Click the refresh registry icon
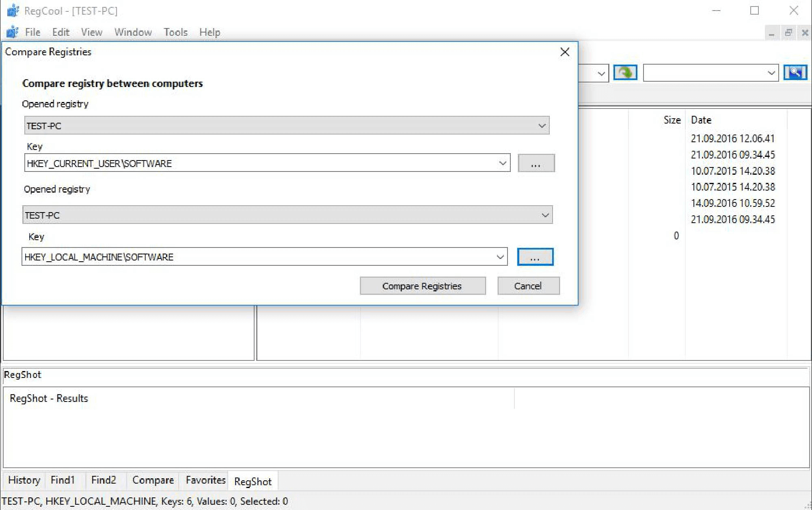The width and height of the screenshot is (812, 510). point(625,73)
